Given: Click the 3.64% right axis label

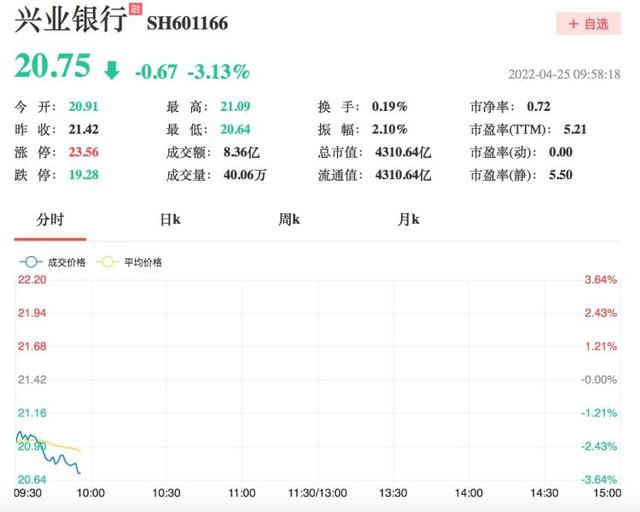Looking at the screenshot, I should (600, 280).
